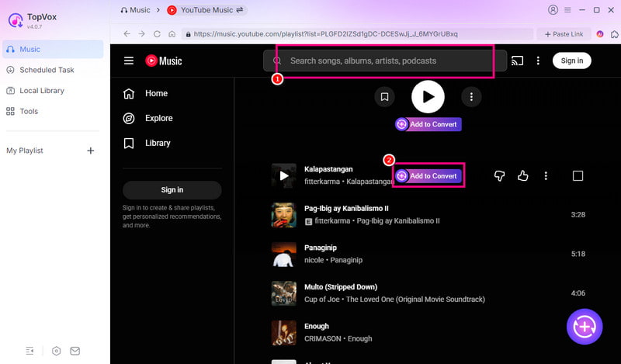621x364 pixels.
Task: Go back in the embedded browser
Action: point(127,34)
